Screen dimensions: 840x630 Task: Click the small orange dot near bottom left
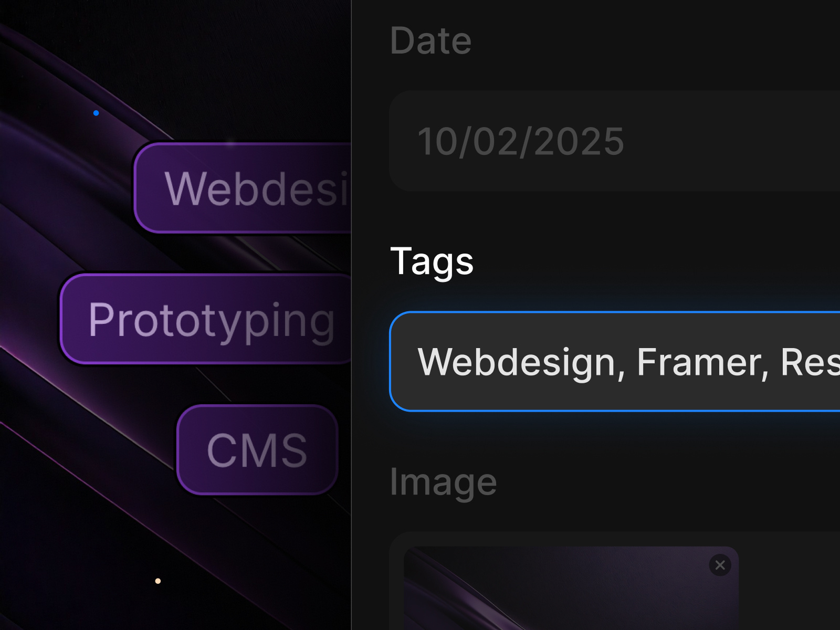(x=157, y=581)
